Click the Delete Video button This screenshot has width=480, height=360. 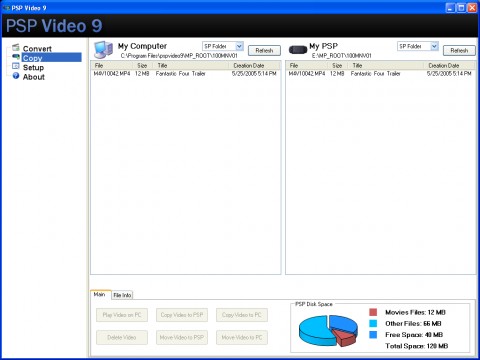[122, 337]
